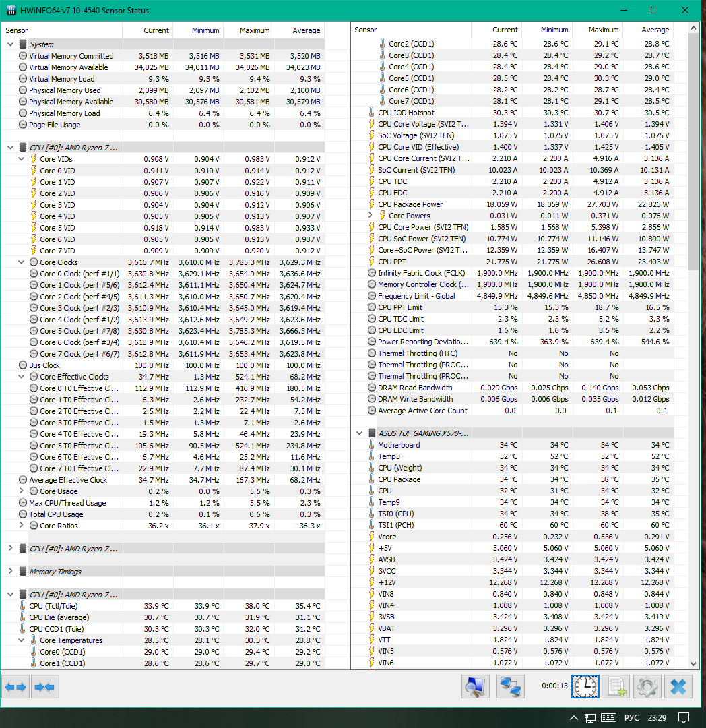Image resolution: width=706 pixels, height=728 pixels.
Task: Start logging with the sheet-plus icon
Action: click(616, 687)
